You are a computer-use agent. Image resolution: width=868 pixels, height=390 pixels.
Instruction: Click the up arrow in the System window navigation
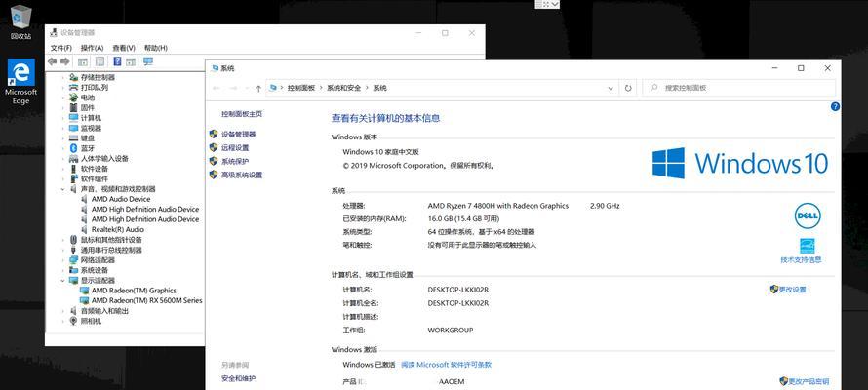pos(258,88)
